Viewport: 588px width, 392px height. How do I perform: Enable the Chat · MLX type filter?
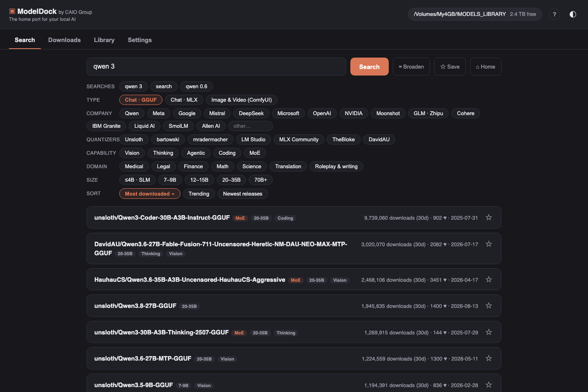[x=184, y=100]
